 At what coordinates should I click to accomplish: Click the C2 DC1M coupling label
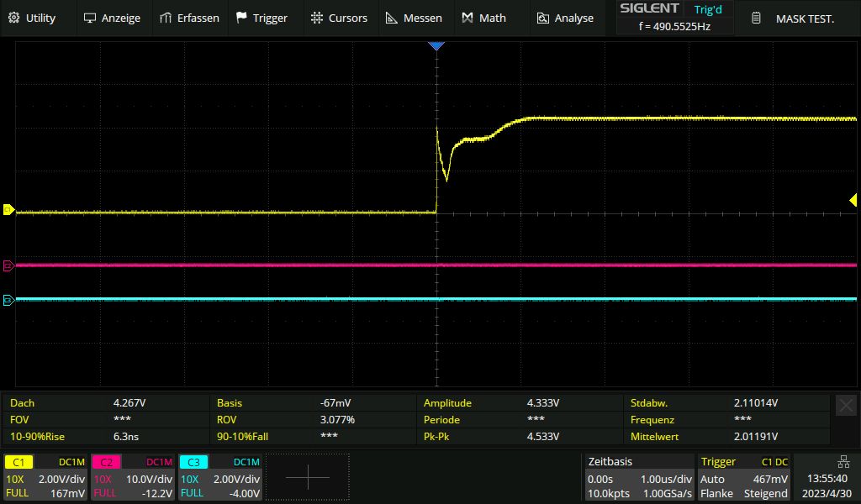[x=159, y=462]
